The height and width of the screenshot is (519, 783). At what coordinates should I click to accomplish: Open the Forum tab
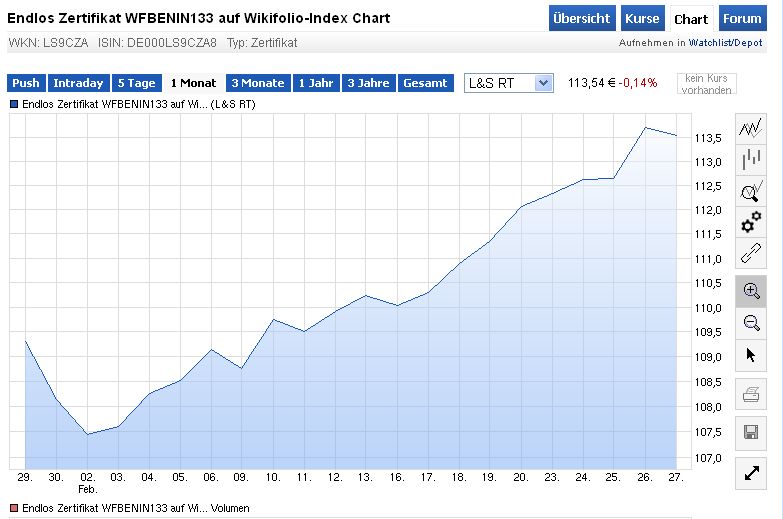coord(743,18)
